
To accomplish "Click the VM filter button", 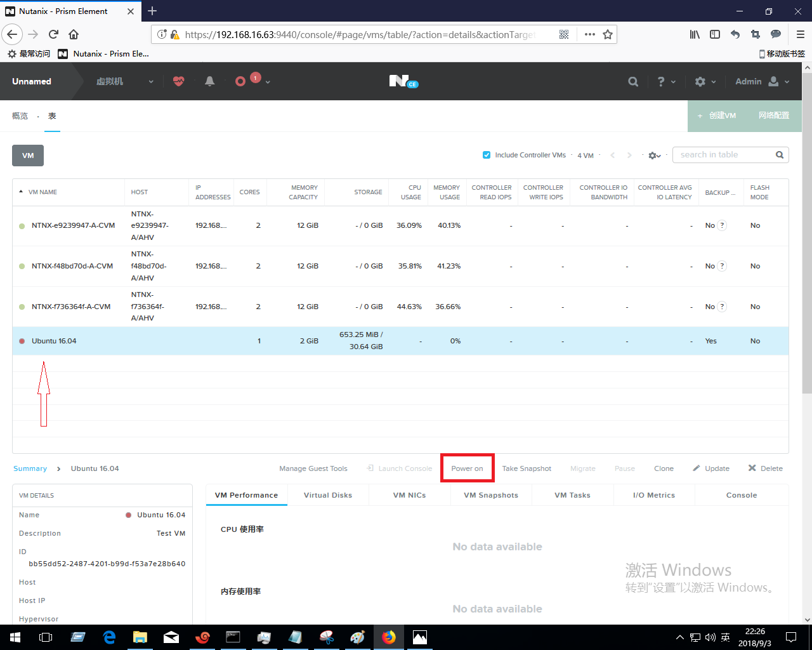I will [28, 156].
